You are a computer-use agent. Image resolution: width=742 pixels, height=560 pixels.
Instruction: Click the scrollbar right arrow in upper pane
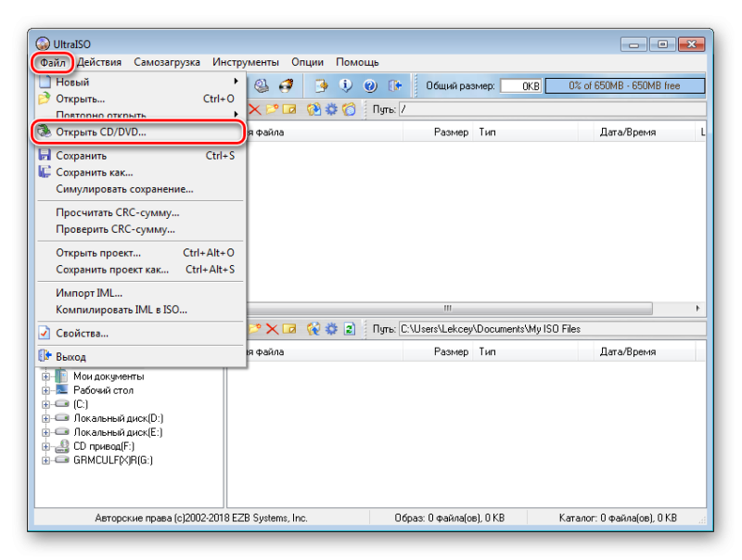coord(697,309)
